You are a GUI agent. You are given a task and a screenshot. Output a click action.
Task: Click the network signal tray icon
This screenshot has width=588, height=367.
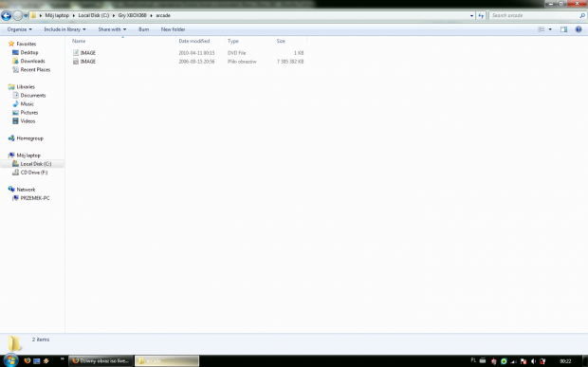tap(513, 361)
